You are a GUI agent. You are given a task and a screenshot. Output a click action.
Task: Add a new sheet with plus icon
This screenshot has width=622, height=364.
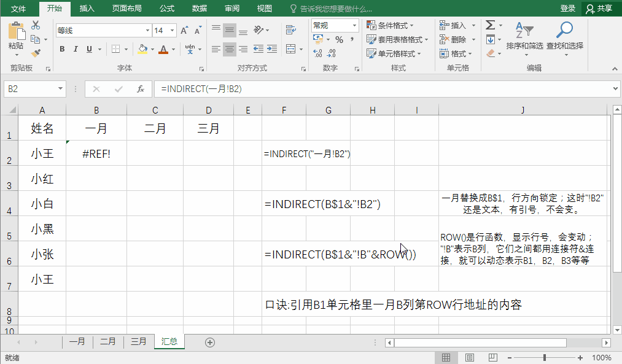click(x=210, y=342)
